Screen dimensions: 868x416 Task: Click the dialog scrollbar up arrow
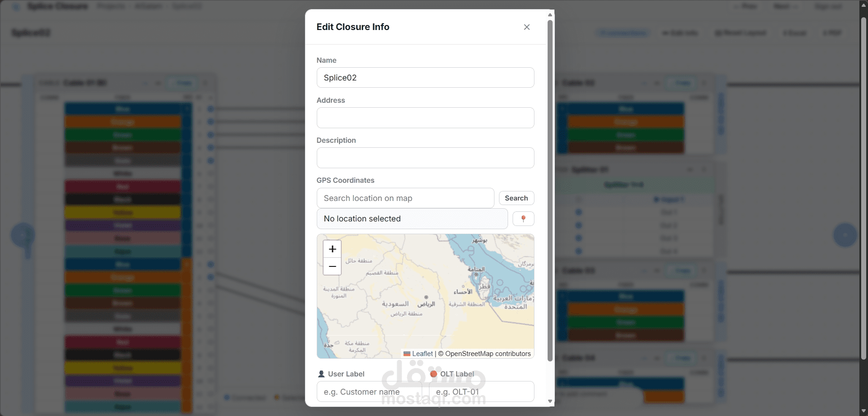[x=550, y=15]
